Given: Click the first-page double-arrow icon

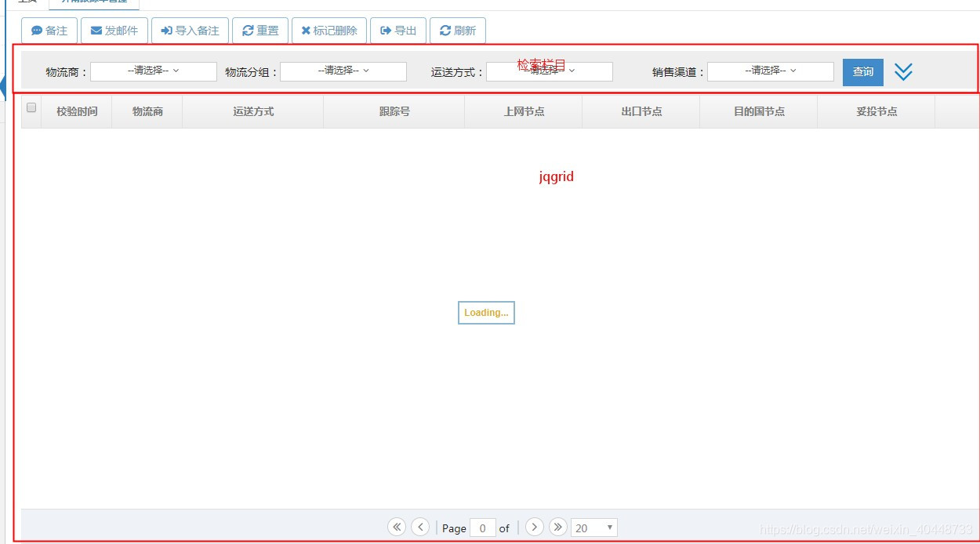Looking at the screenshot, I should point(397,527).
